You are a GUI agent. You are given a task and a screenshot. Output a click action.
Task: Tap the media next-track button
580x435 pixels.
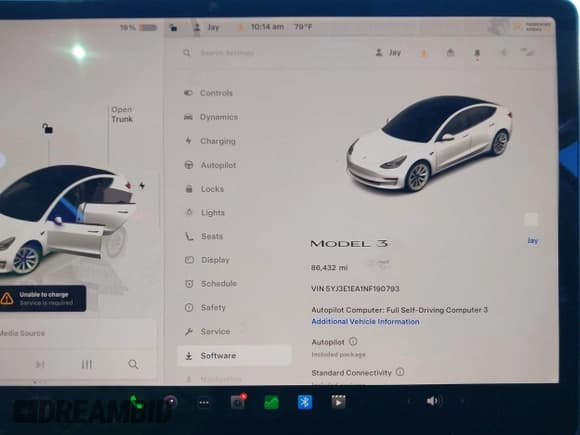tap(40, 365)
